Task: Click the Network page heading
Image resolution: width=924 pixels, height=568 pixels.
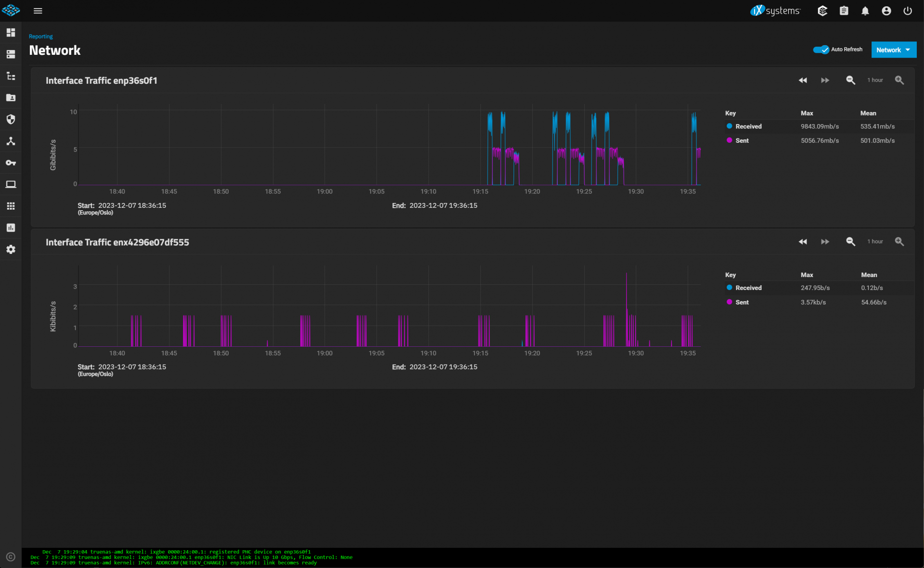Action: [x=55, y=50]
